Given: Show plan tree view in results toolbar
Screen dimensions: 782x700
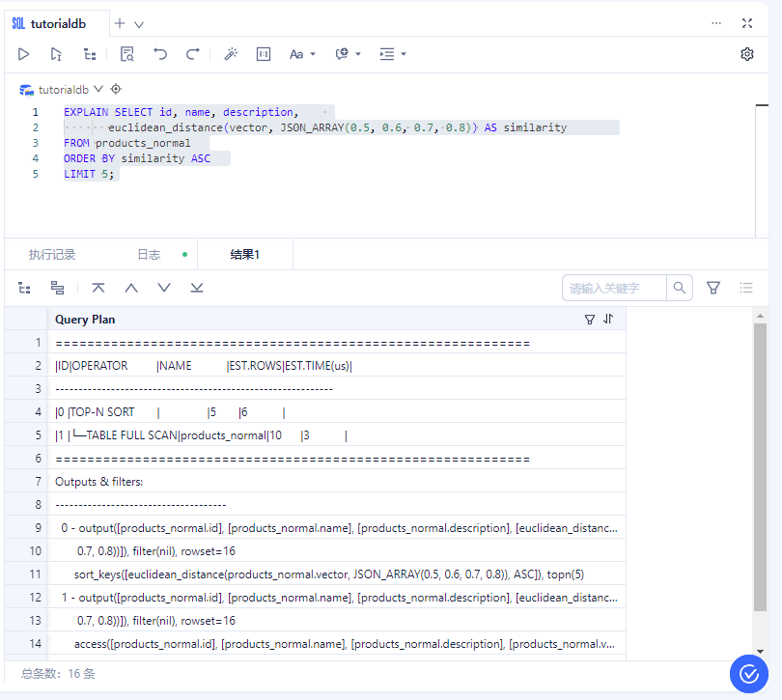Looking at the screenshot, I should [24, 288].
